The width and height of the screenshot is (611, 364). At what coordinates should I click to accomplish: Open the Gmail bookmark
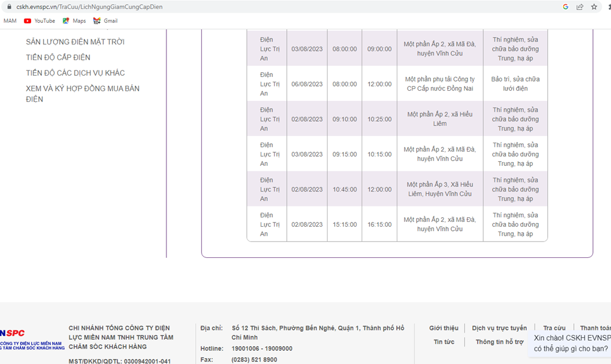tap(105, 21)
